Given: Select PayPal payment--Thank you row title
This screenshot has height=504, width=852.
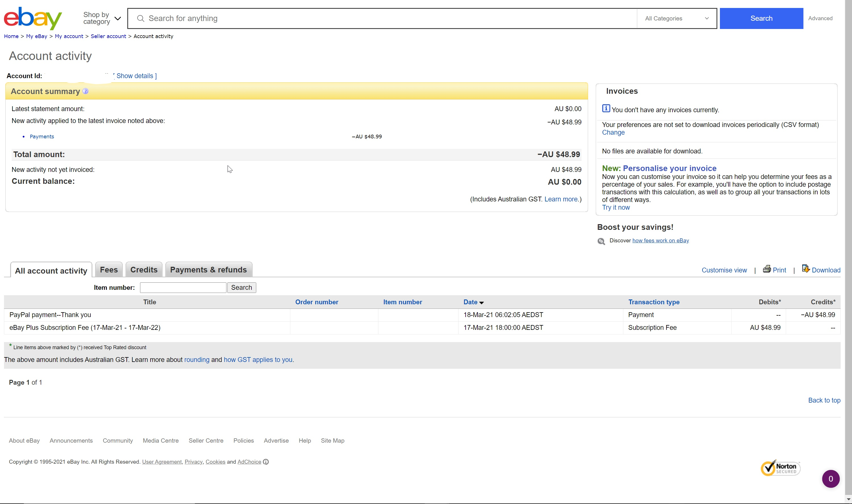Looking at the screenshot, I should tap(50, 315).
